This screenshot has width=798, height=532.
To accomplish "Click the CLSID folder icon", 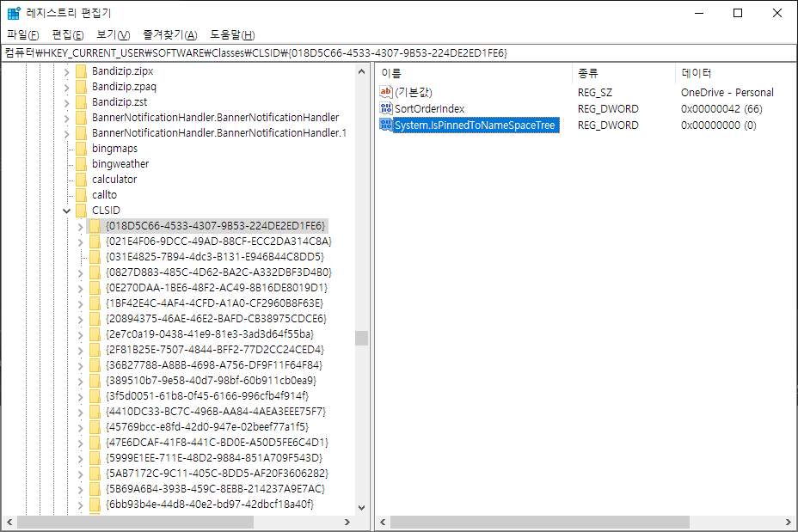I will pyautogui.click(x=81, y=211).
